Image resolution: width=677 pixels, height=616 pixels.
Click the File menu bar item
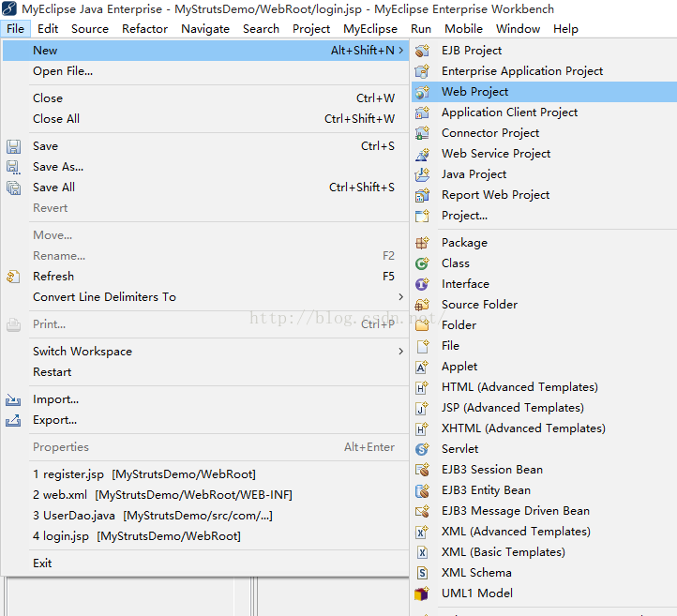pos(16,29)
